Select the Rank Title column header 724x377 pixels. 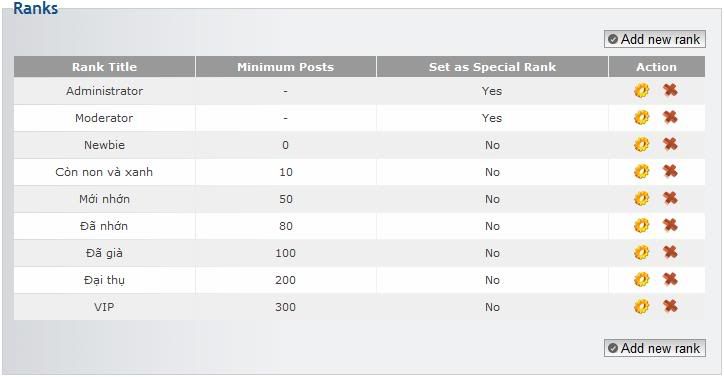[104, 67]
